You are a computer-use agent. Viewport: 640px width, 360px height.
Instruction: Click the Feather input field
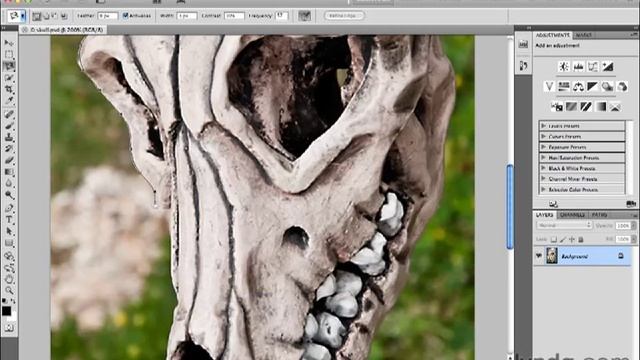[x=108, y=16]
